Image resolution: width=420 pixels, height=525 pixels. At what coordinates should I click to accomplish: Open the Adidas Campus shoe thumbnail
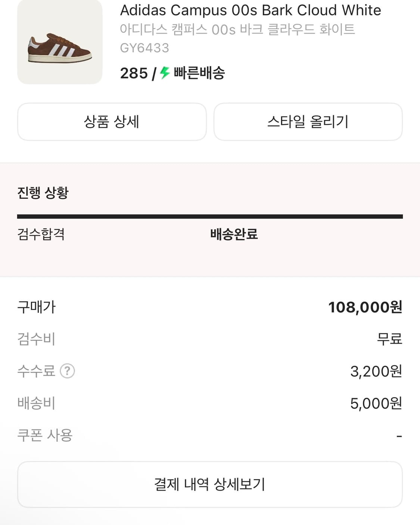(60, 42)
